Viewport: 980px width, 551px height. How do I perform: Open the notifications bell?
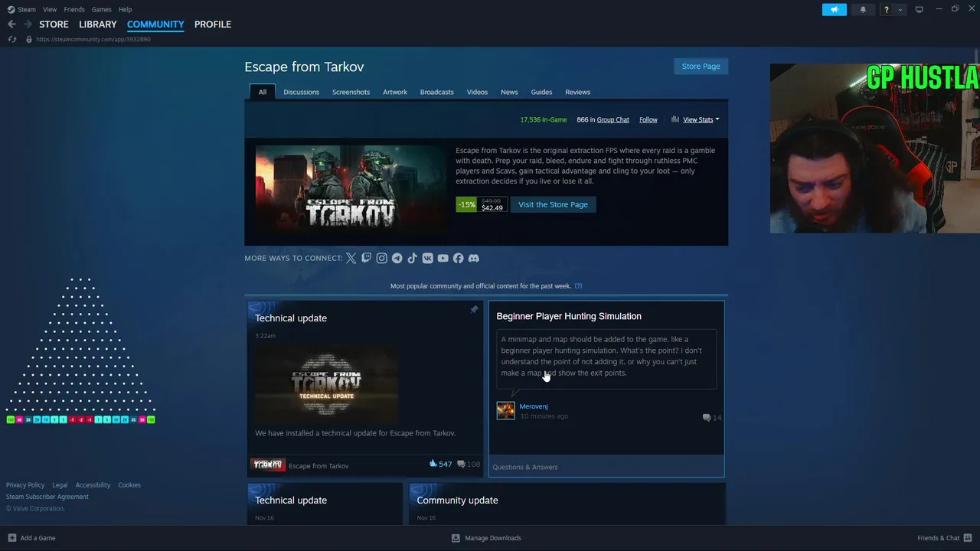[x=863, y=9]
